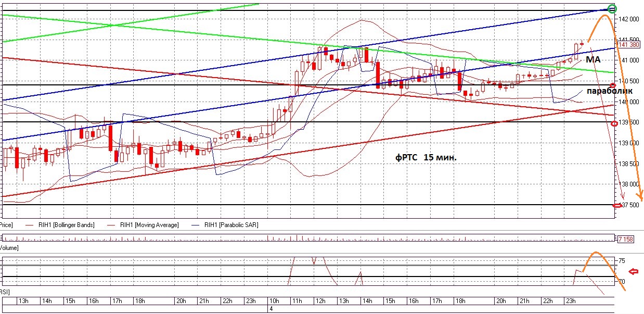
Task: Click the Price label in the legend
Action: (6, 225)
